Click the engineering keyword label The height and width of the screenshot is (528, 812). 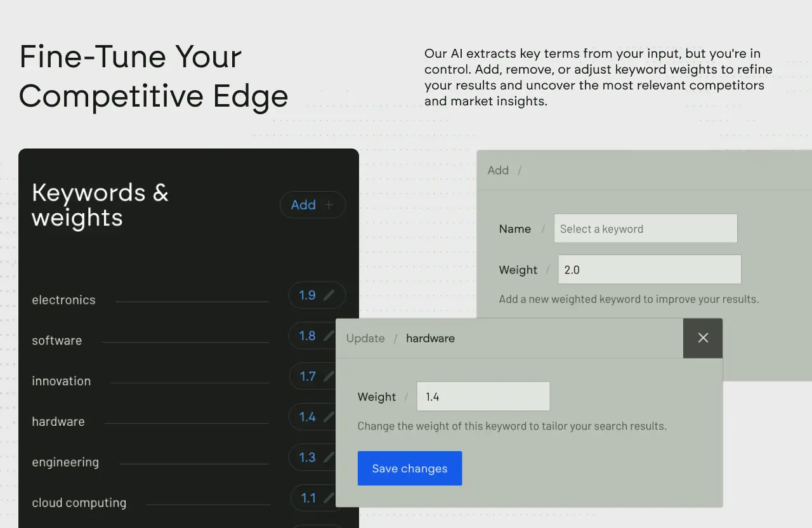pos(65,463)
